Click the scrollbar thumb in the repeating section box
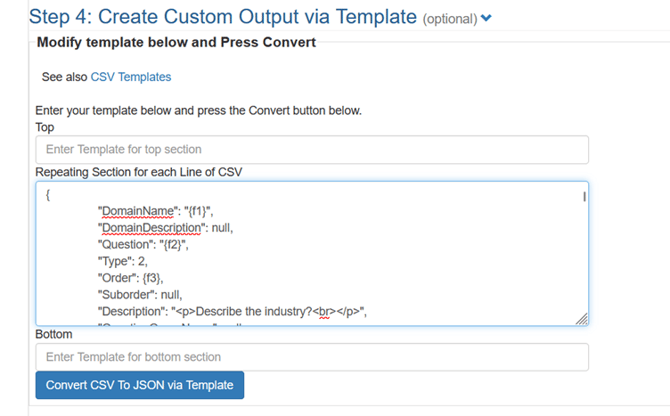This screenshot has height=416, width=670. point(584,197)
